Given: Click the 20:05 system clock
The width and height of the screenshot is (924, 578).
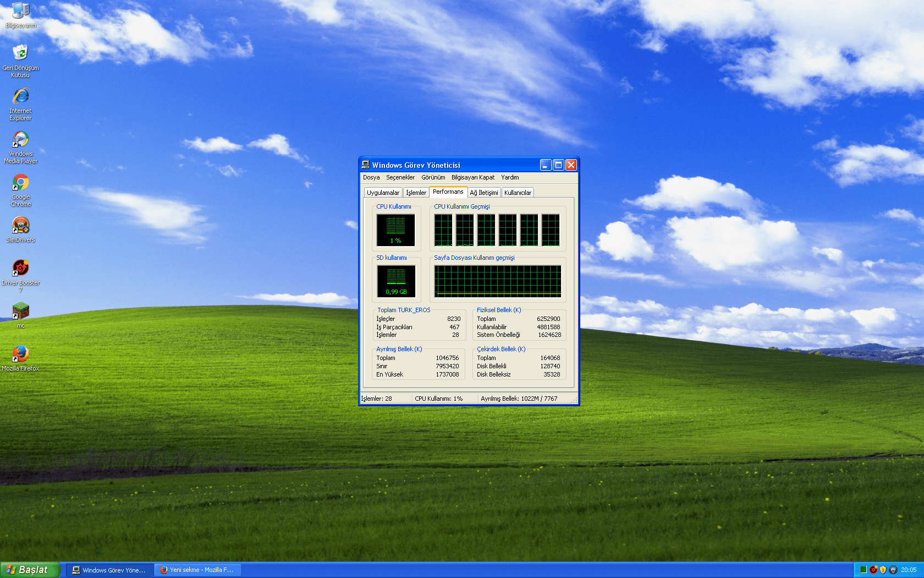Looking at the screenshot, I should click(x=909, y=570).
